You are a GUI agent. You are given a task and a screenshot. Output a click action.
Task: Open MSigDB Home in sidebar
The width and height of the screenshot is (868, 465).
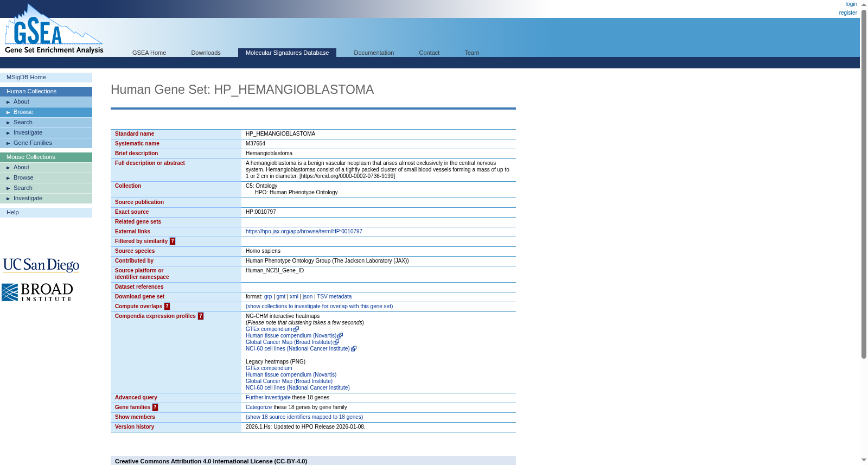46,78
